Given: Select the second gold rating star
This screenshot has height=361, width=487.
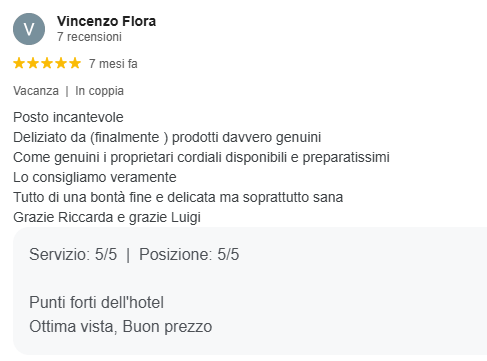Looking at the screenshot, I should [x=33, y=63].
